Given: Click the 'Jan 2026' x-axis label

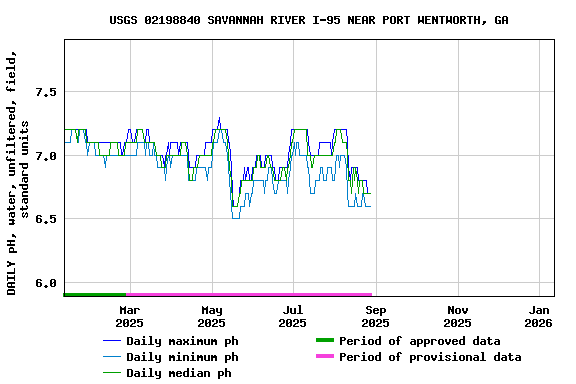Looking at the screenshot, I should coord(539,317).
